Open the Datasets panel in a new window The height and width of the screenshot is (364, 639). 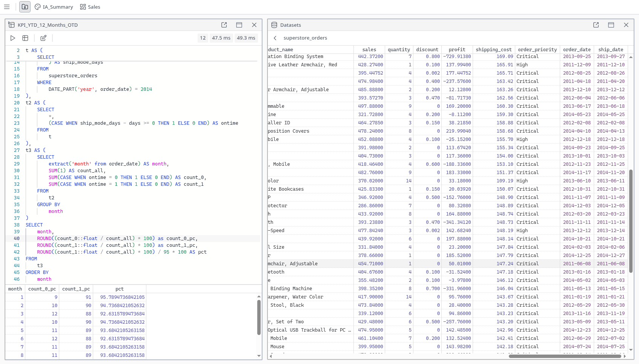pyautogui.click(x=596, y=25)
